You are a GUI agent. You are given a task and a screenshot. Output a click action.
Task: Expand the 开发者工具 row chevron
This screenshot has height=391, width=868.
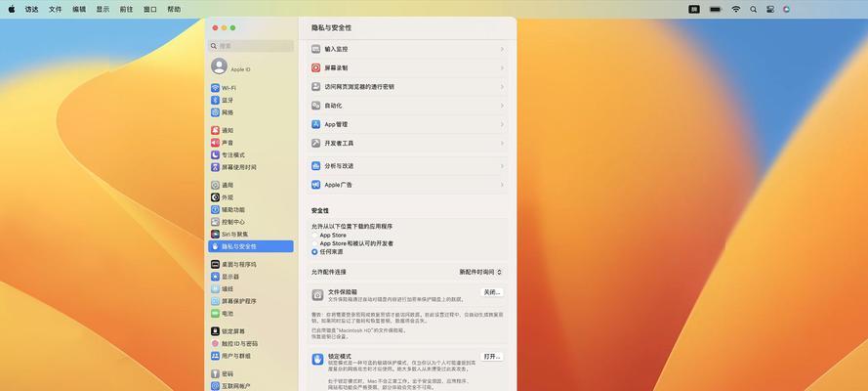502,143
